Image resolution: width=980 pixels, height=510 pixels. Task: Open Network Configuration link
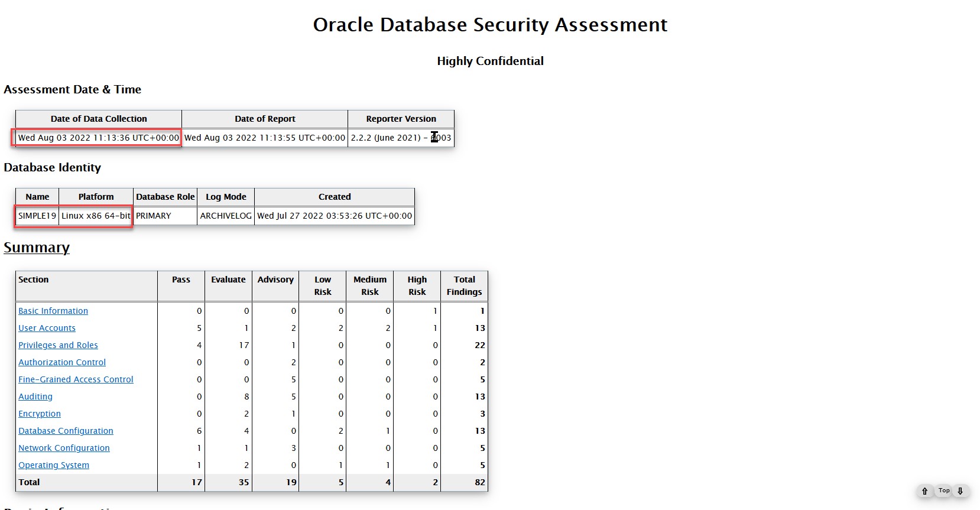click(64, 448)
